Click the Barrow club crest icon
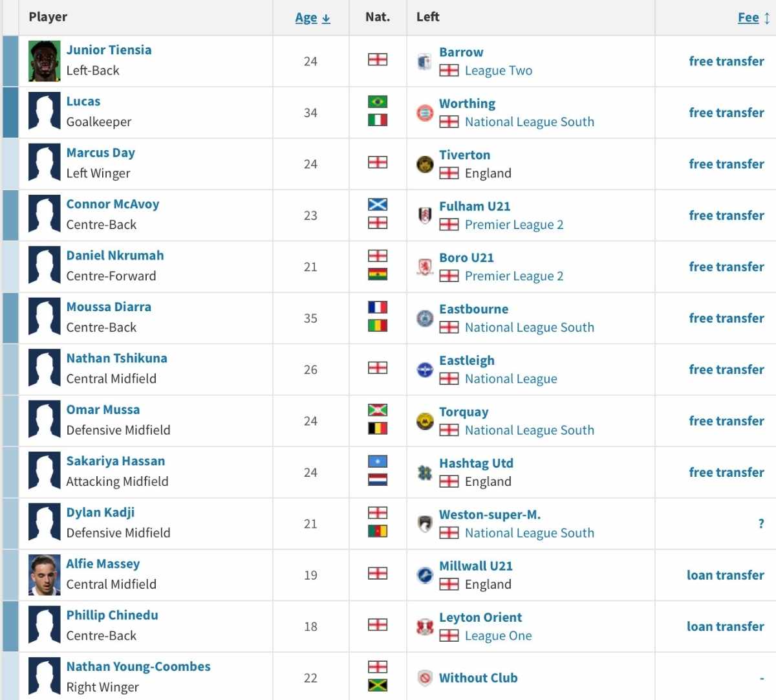The image size is (776, 700). pos(424,61)
